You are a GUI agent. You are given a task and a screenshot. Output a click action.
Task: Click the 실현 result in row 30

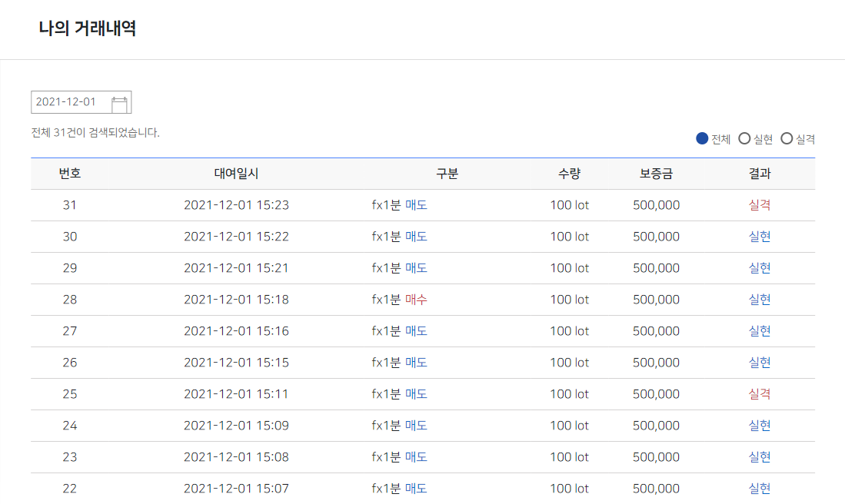tap(760, 237)
